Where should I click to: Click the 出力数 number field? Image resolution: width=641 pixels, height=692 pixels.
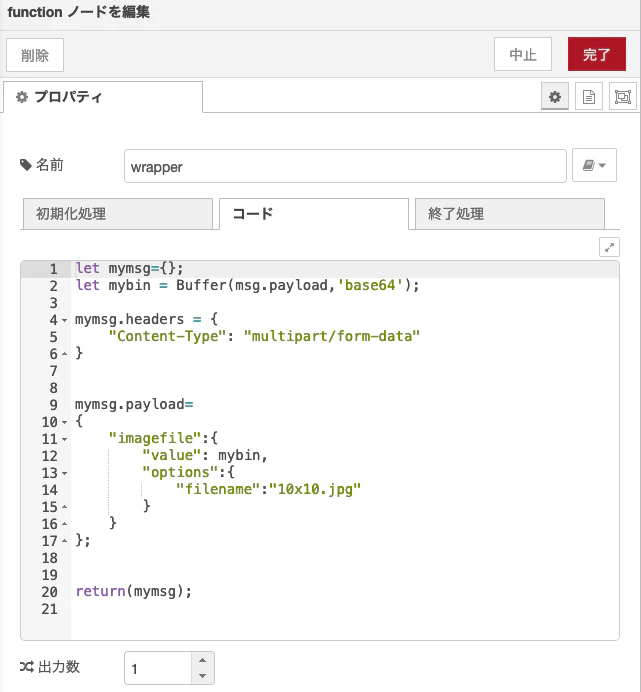coord(158,668)
